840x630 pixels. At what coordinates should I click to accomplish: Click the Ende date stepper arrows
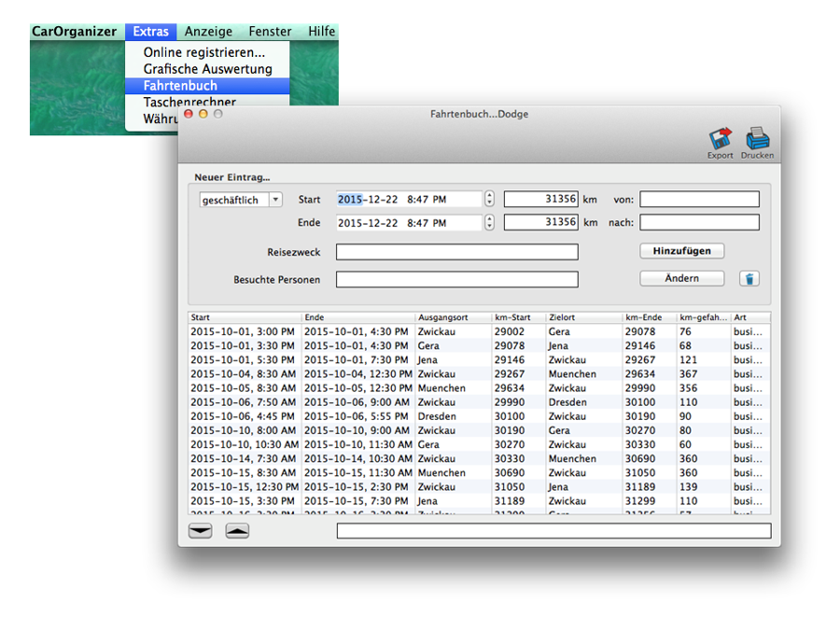pyautogui.click(x=490, y=223)
